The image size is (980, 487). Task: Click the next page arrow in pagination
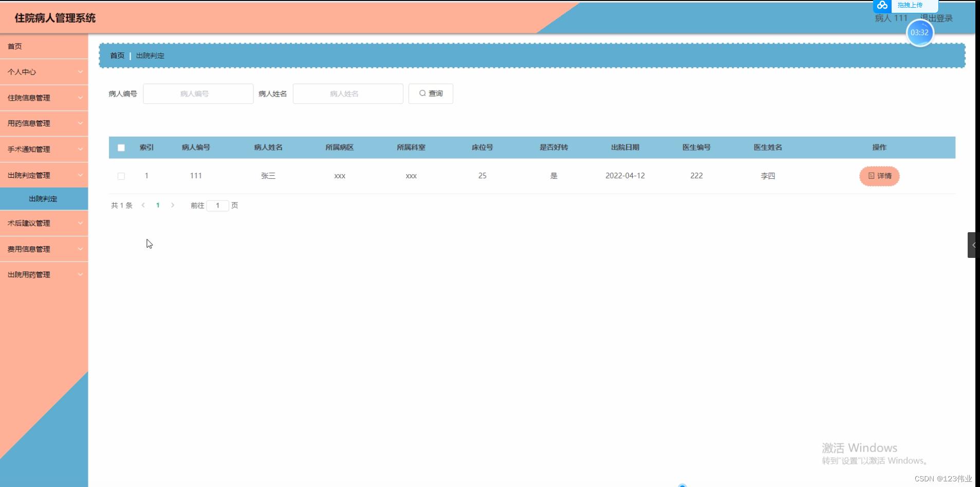tap(173, 205)
